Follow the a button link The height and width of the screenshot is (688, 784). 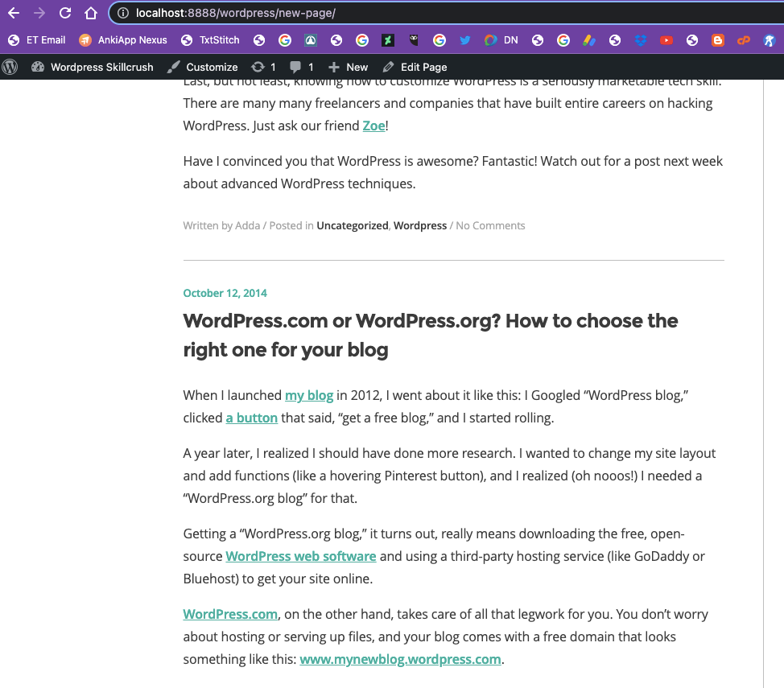[251, 418]
